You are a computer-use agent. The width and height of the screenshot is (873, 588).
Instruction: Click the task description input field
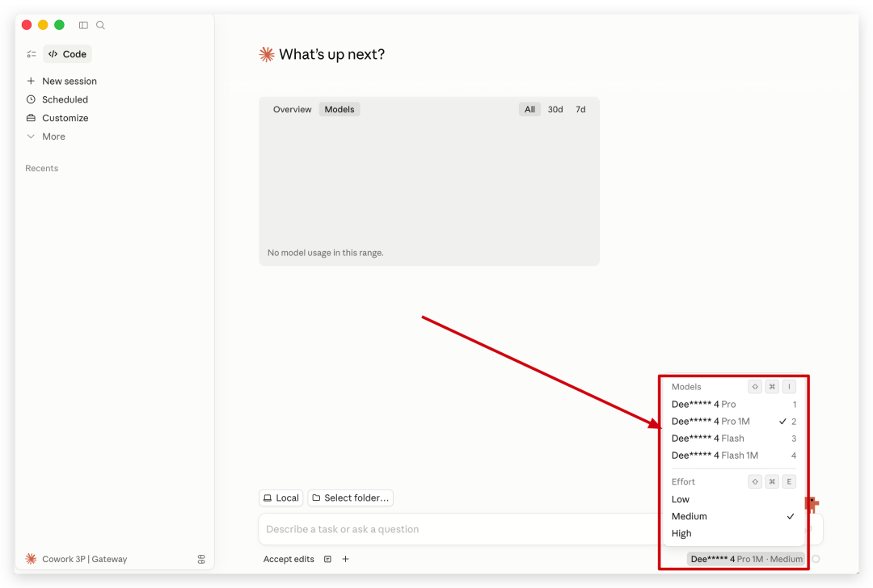(453, 529)
